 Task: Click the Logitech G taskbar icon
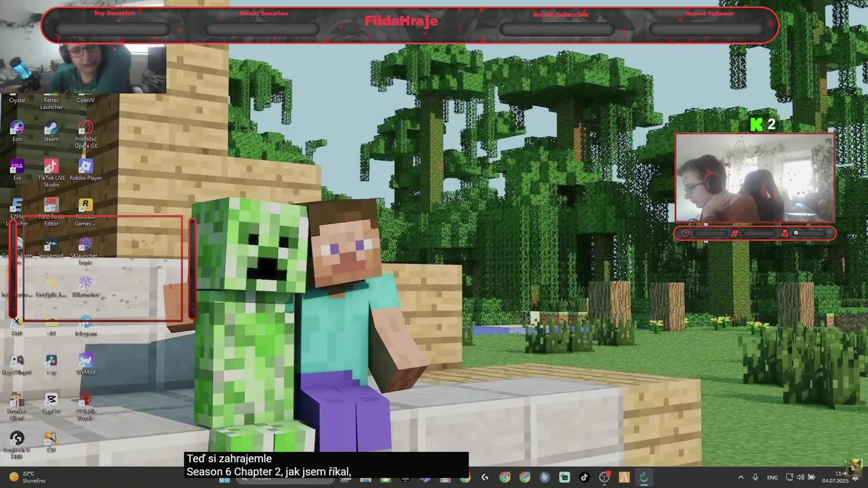click(x=485, y=477)
